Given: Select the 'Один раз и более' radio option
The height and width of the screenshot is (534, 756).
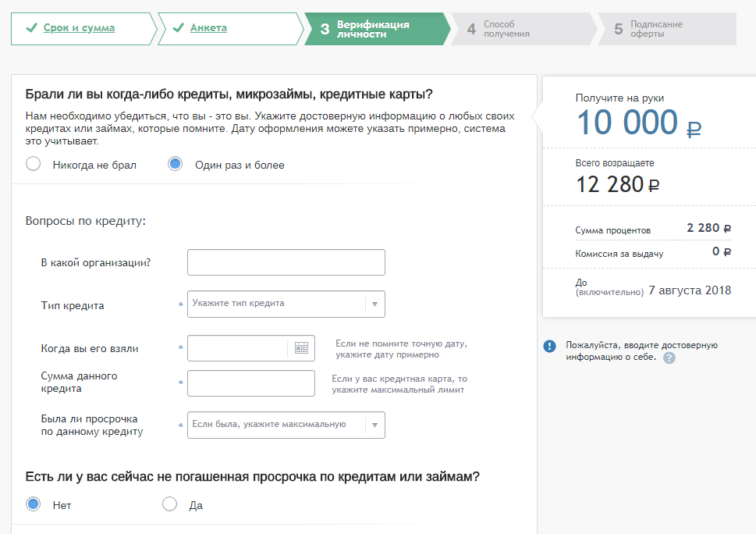Looking at the screenshot, I should click(175, 164).
